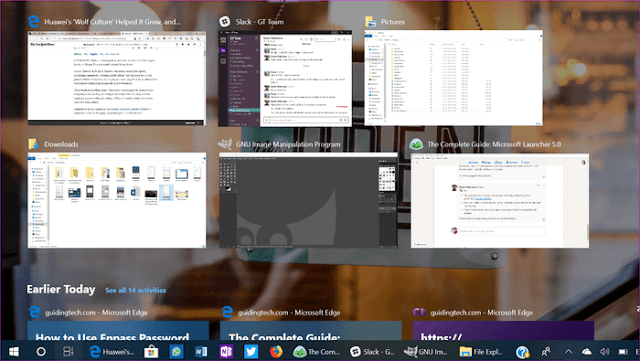Select the GNU Image Manipulation Program thumbnail

click(x=308, y=200)
